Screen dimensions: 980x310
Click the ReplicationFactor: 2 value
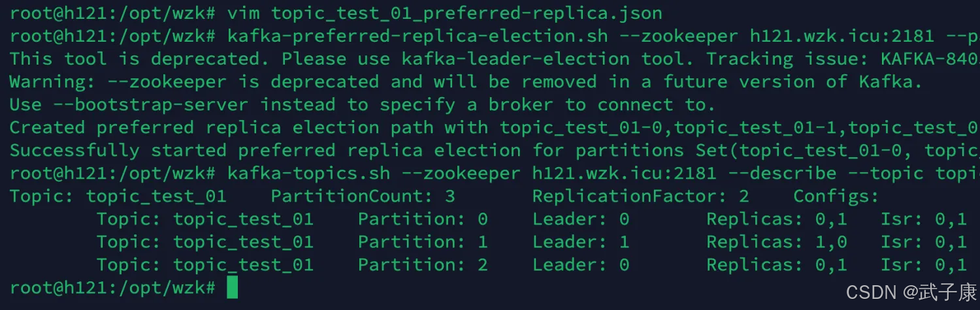pos(641,196)
